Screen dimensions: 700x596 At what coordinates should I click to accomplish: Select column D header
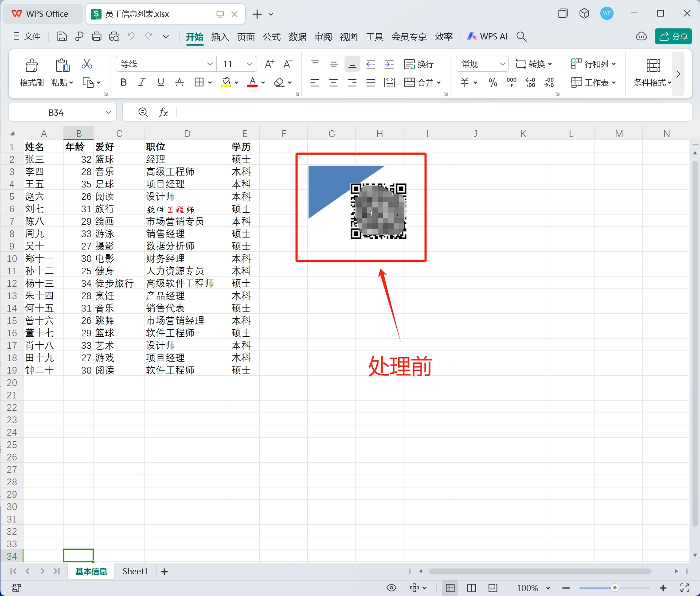(x=187, y=134)
